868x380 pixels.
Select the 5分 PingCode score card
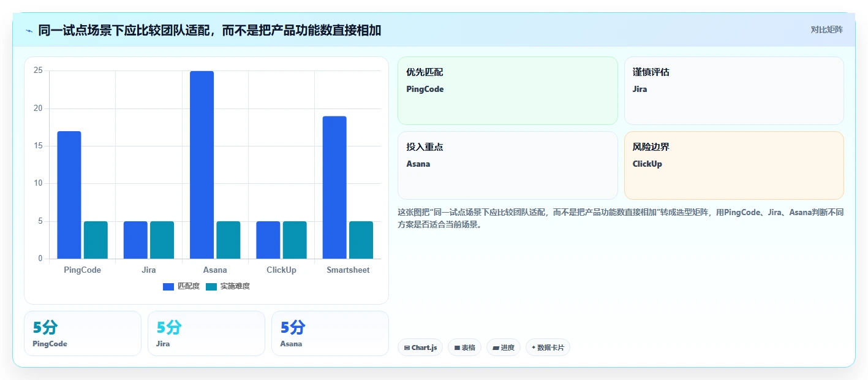[x=83, y=333]
